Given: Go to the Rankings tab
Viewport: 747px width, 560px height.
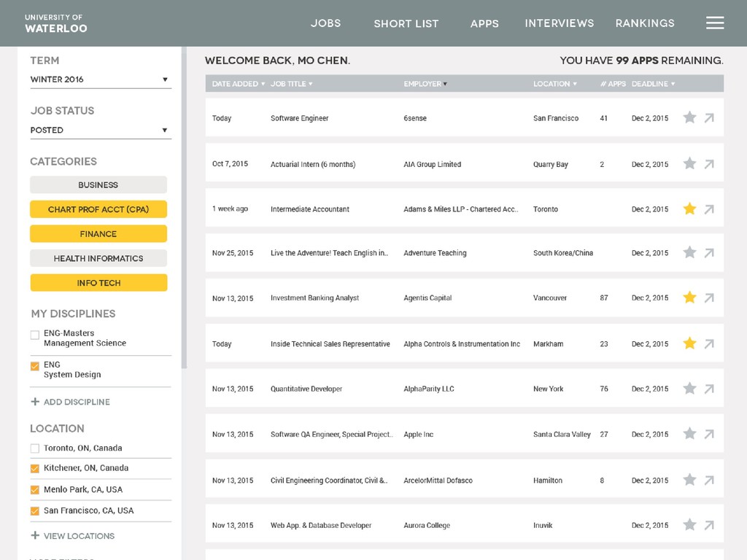Looking at the screenshot, I should pyautogui.click(x=645, y=23).
